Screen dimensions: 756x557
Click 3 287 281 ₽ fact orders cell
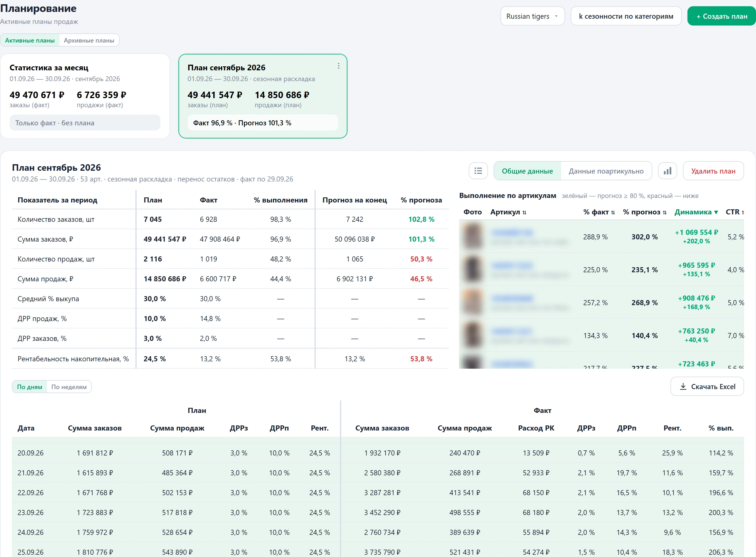point(382,493)
